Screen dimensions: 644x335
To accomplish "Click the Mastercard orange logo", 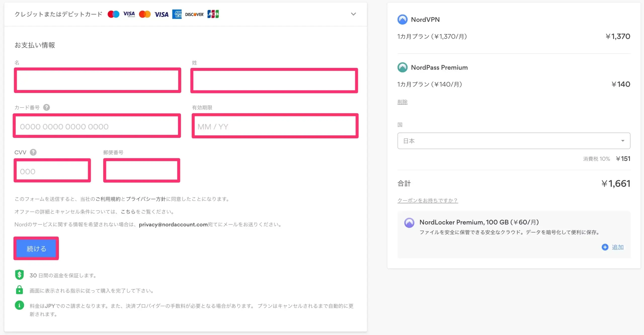I will (x=145, y=14).
